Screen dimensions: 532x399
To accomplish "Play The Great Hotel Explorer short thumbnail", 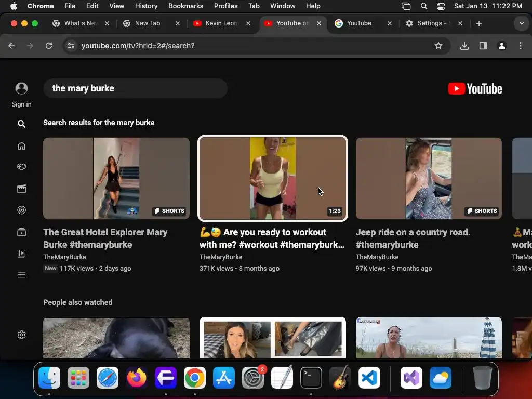I will pos(116,179).
